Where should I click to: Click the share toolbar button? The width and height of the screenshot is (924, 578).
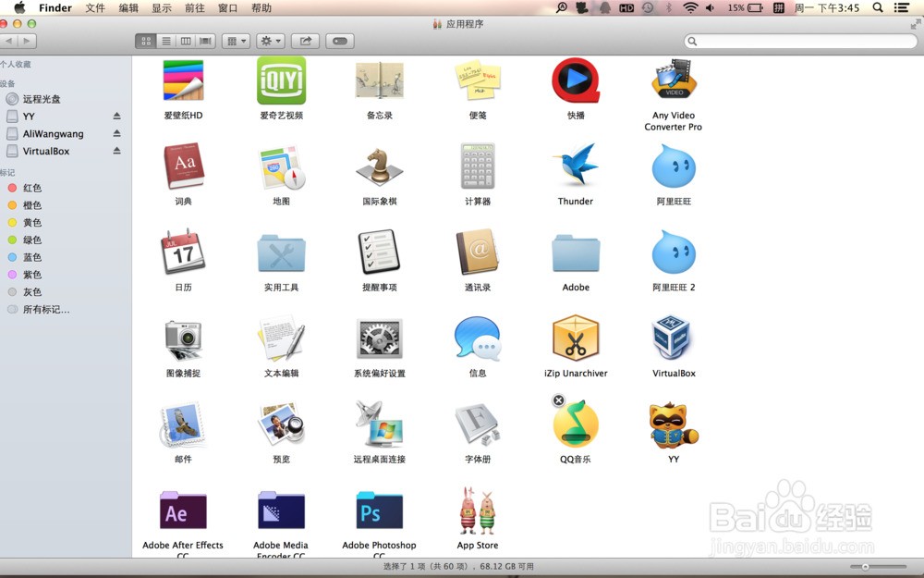[x=305, y=41]
